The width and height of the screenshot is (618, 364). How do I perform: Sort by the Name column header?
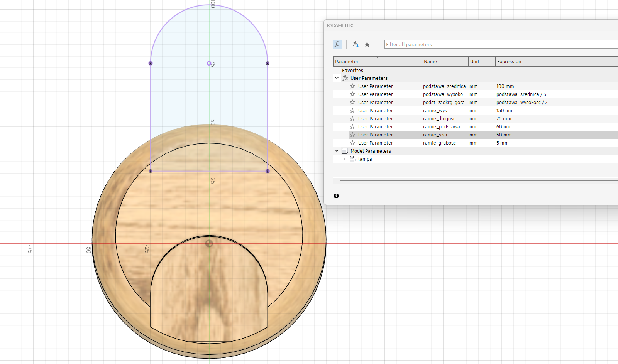click(444, 62)
